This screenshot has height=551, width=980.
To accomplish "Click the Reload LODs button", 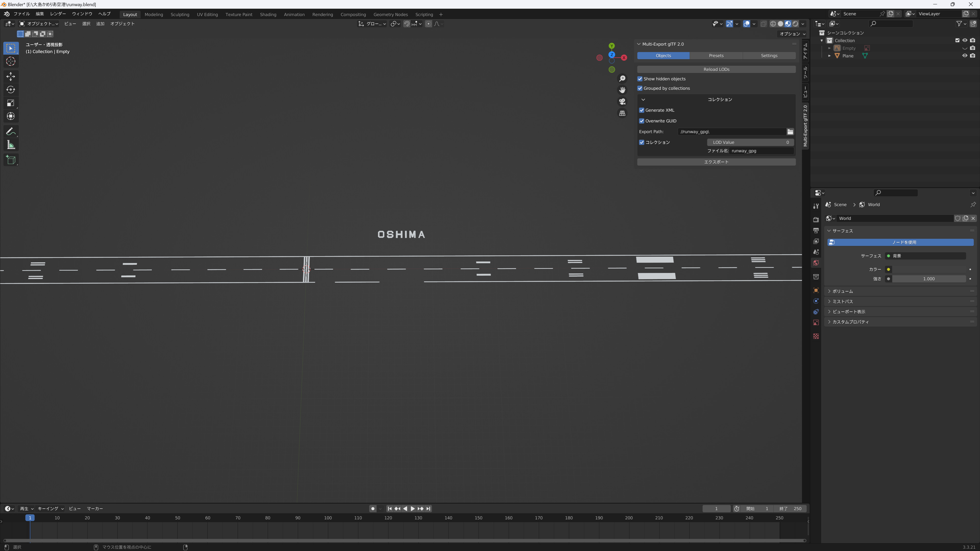I will pyautogui.click(x=716, y=69).
